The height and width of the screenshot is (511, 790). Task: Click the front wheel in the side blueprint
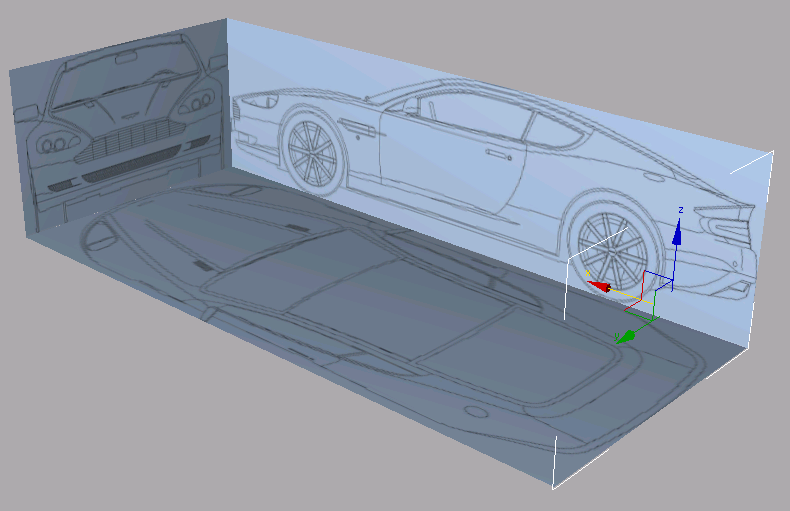[x=314, y=147]
